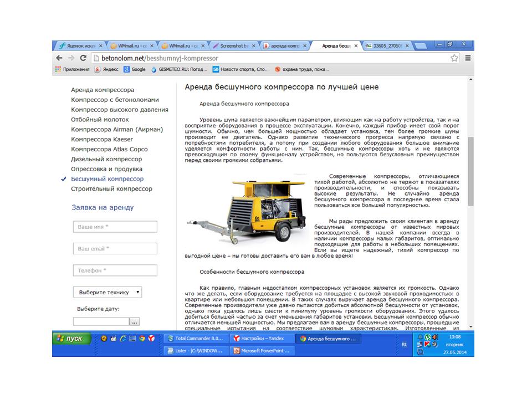Launch Chrome from quick launch

click(x=142, y=338)
